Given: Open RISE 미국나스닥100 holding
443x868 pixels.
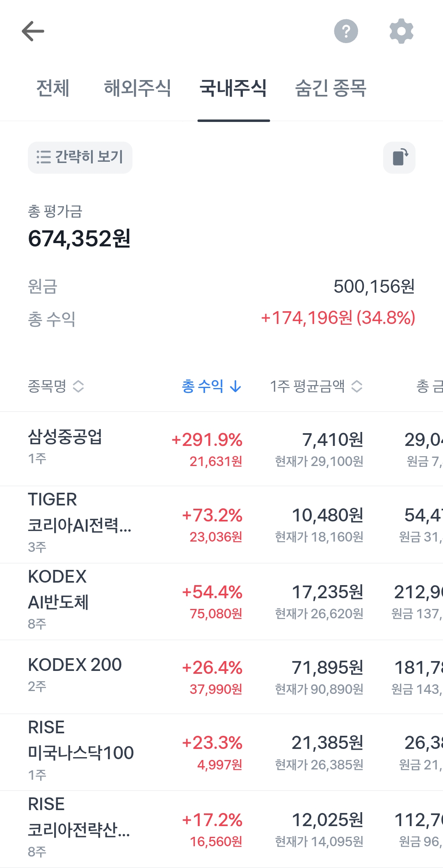Looking at the screenshot, I should pos(80,751).
